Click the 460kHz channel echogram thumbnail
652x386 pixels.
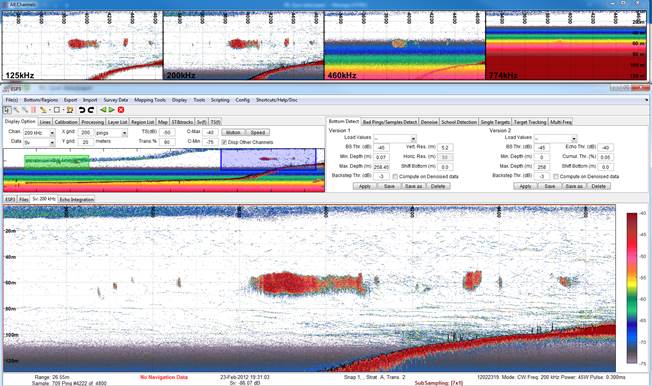[x=405, y=45]
